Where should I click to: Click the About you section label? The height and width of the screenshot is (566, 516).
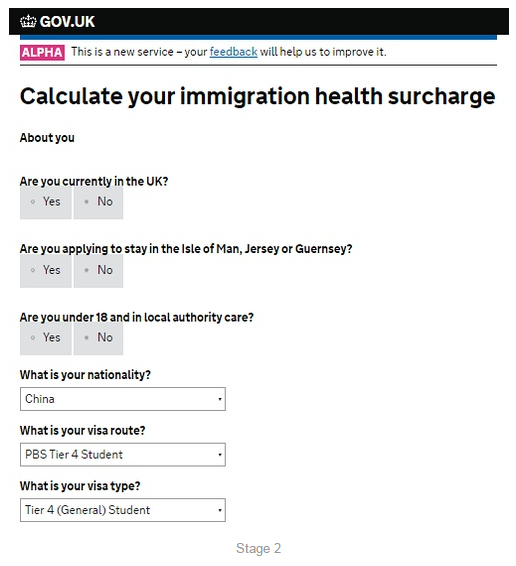(47, 138)
